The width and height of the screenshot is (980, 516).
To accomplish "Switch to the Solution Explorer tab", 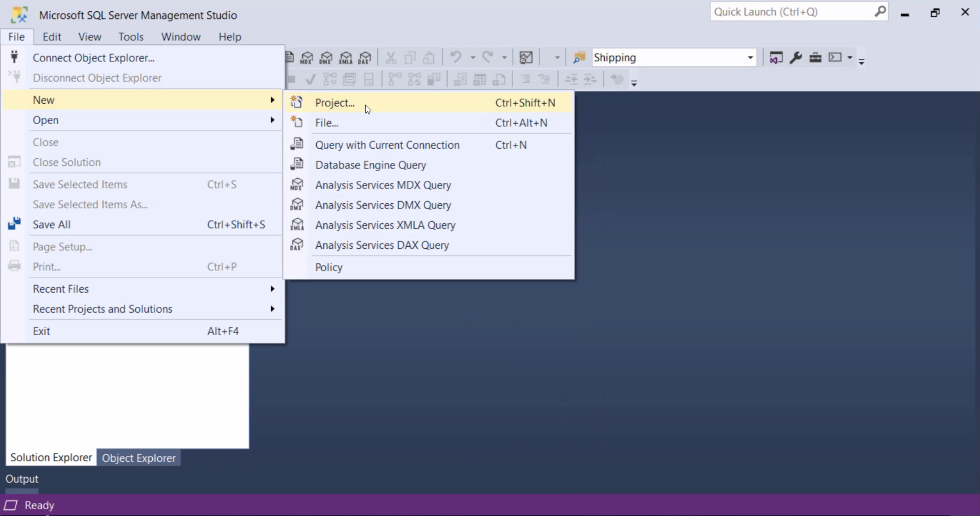I will coord(51,457).
